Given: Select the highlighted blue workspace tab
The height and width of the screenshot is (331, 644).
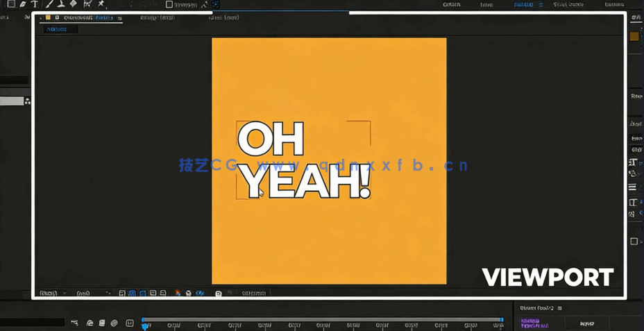Looking at the screenshot, I should pyautogui.click(x=523, y=5).
